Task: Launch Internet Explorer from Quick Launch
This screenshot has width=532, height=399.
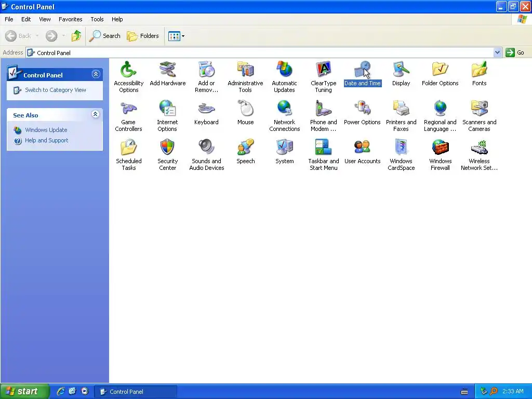Action: pyautogui.click(x=61, y=392)
